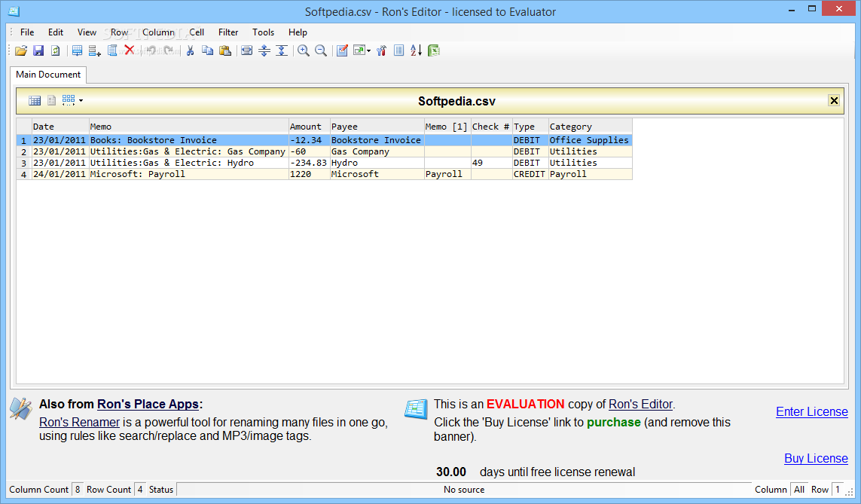Select the 'Microsoft: Payroll' memo cell
Viewport: 861px width, 504px height.
coord(189,174)
